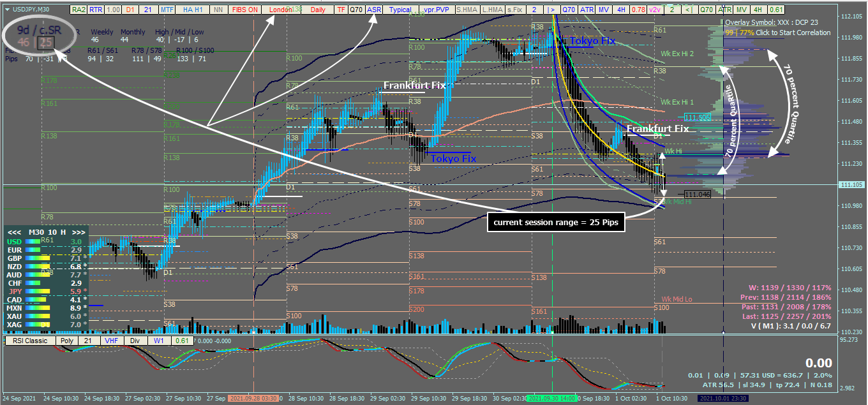Click the Q70 button following |>
Image resolution: width=868 pixels, height=405 pixels.
569,10
